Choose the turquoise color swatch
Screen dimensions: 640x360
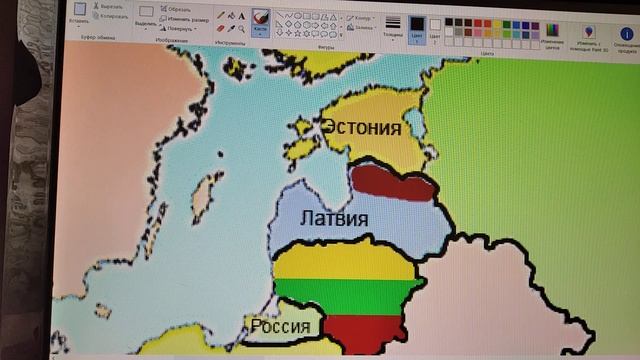516,35
